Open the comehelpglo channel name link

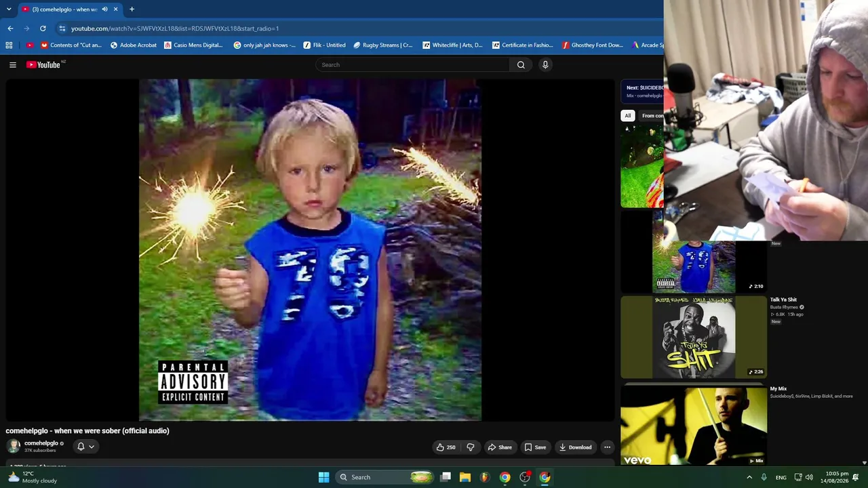coord(41,443)
